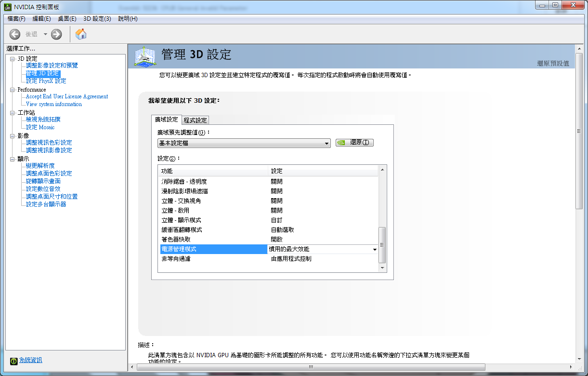Viewport: 588px width, 376px height.
Task: Click the 還原(I) button
Action: [354, 143]
